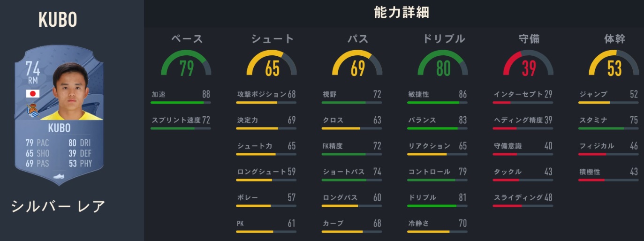The width and height of the screenshot is (644, 241).
Task: Click the 加速 stat bar
Action: [x=181, y=102]
